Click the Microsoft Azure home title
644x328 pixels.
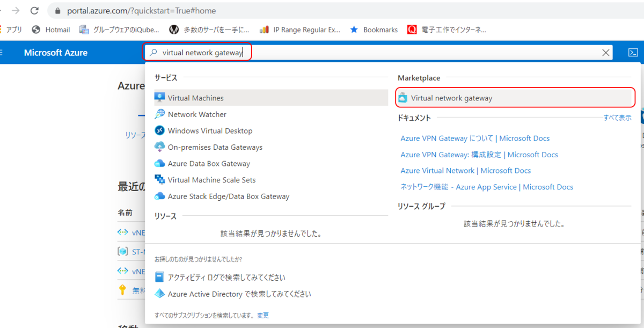[56, 53]
